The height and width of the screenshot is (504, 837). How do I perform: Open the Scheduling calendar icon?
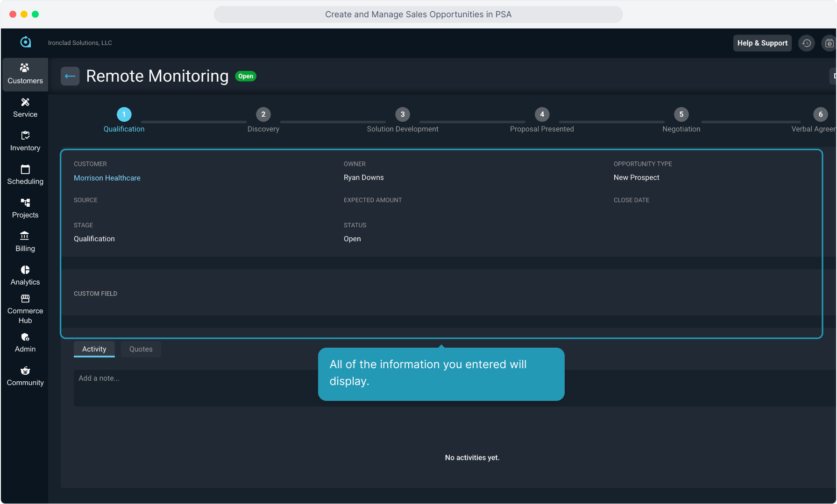coord(25,169)
